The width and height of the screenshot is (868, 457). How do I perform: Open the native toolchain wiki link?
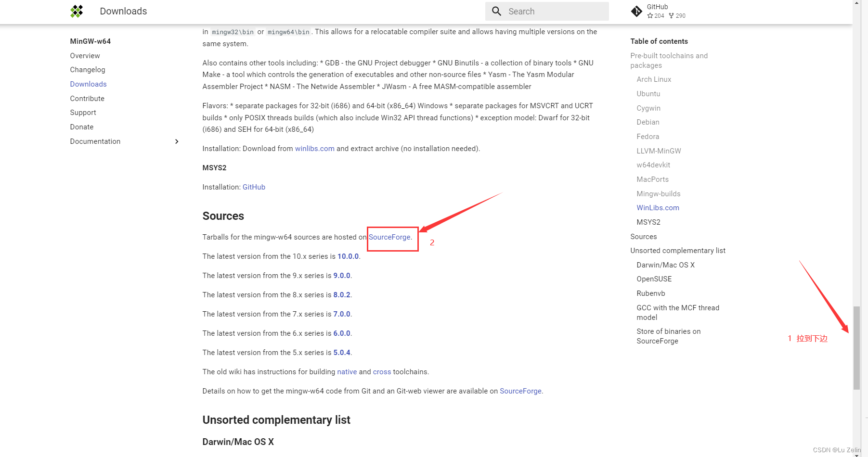coord(347,372)
